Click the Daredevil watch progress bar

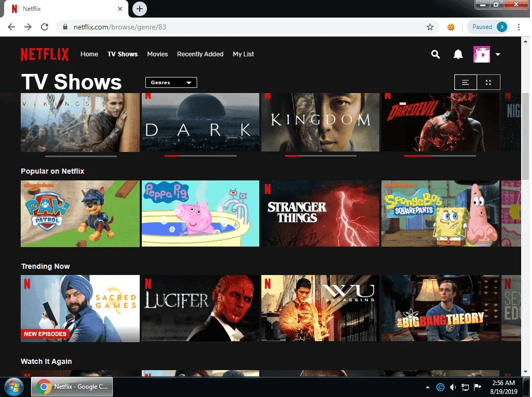(x=440, y=156)
